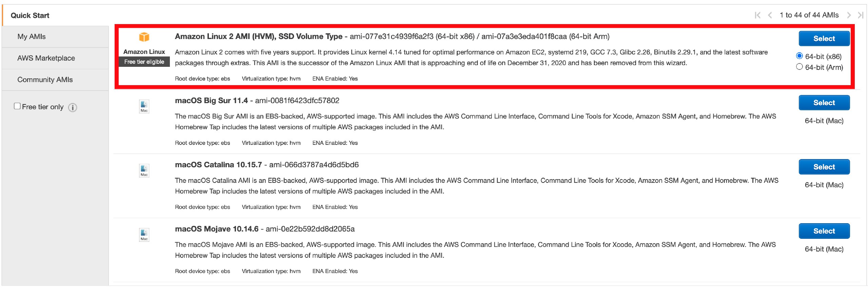Enable the Free tier only checkbox
The height and width of the screenshot is (289, 868).
(17, 106)
